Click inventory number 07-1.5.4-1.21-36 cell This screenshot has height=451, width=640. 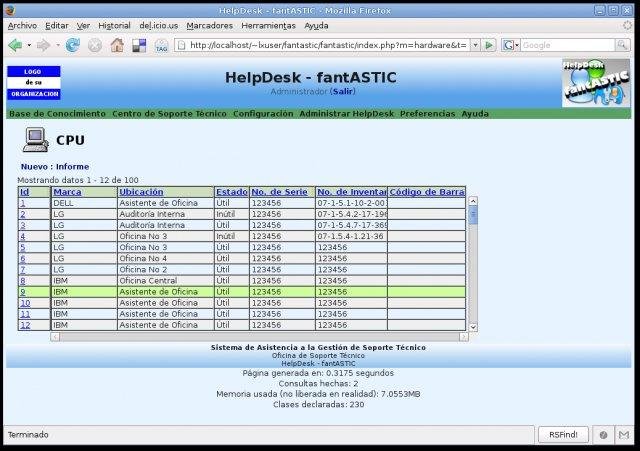[x=351, y=236]
